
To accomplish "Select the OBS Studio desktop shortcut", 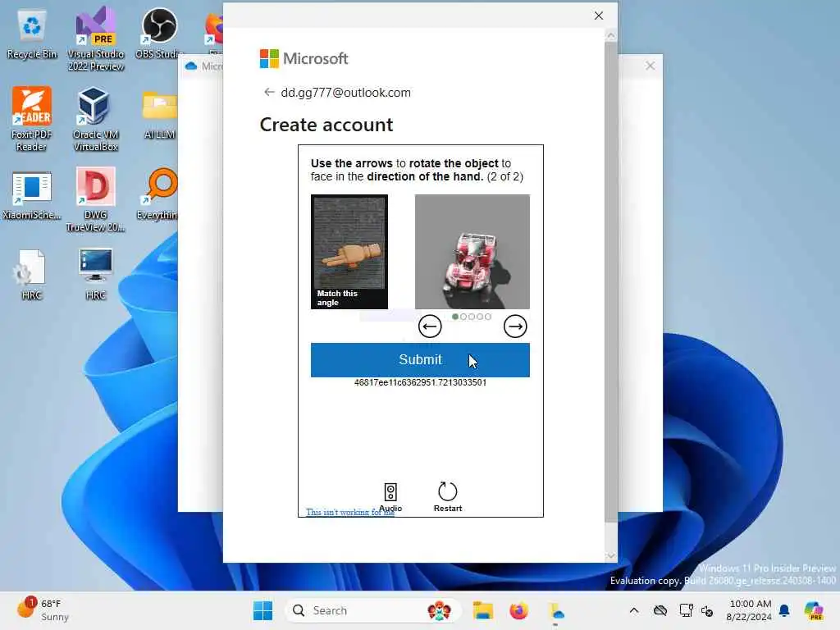I will click(159, 33).
